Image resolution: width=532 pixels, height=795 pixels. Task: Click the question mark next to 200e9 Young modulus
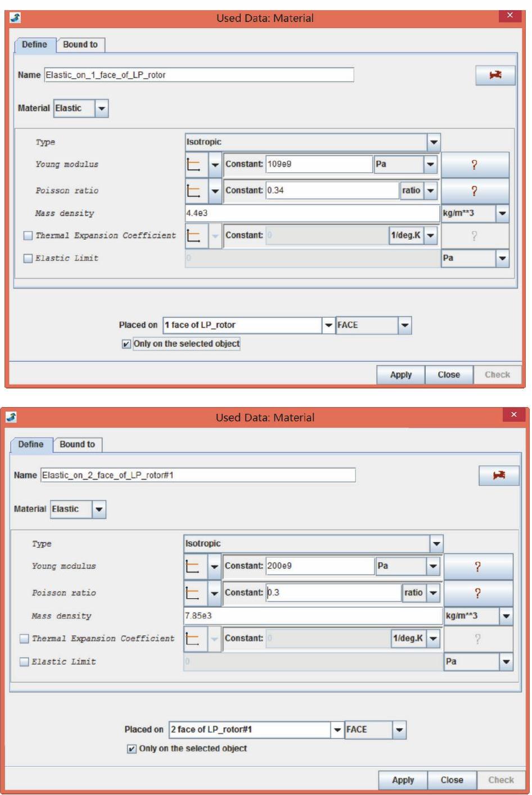click(x=478, y=567)
